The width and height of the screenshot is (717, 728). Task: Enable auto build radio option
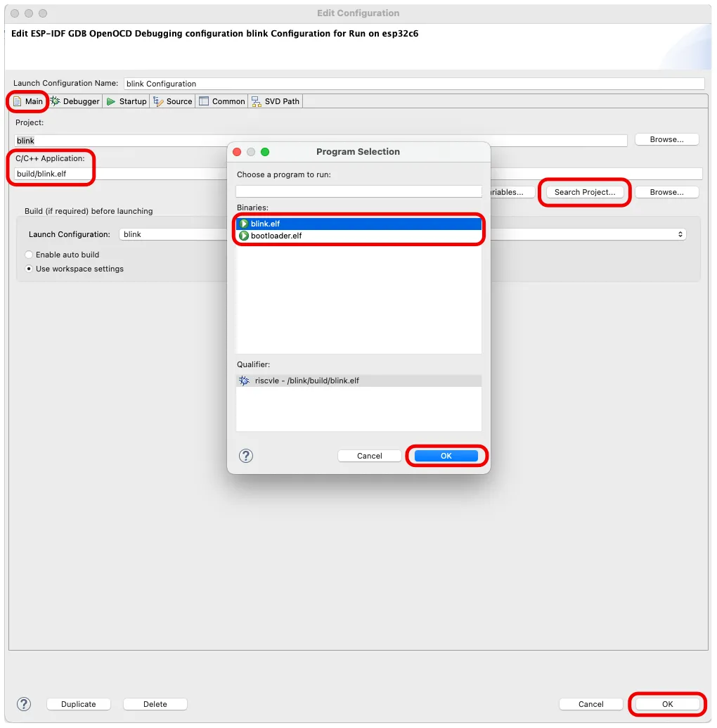click(29, 255)
